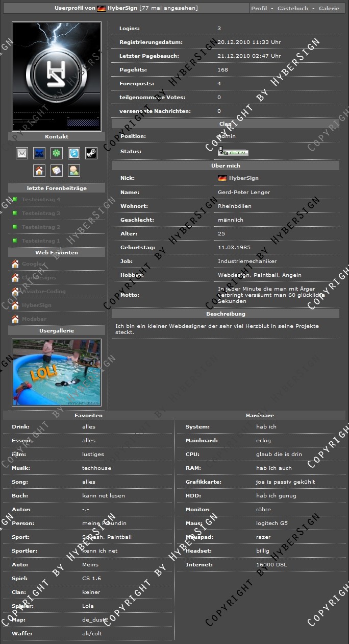Click the house icon beside Google
Screen dimensions: 349x644
[x=15, y=264]
